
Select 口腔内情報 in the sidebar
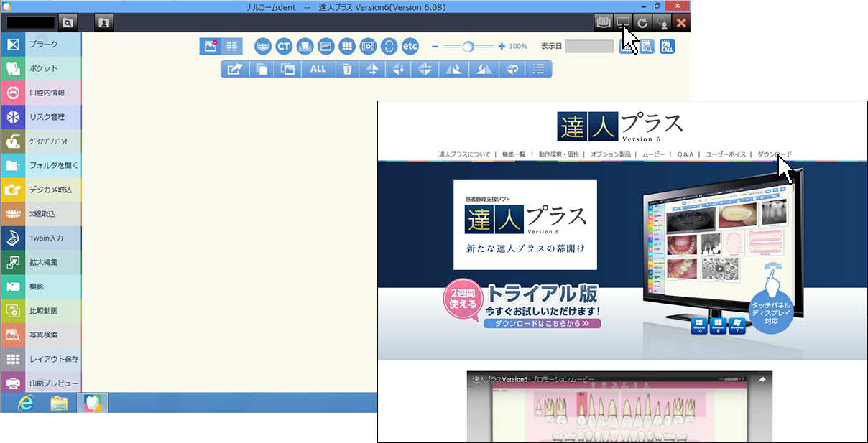tap(41, 93)
